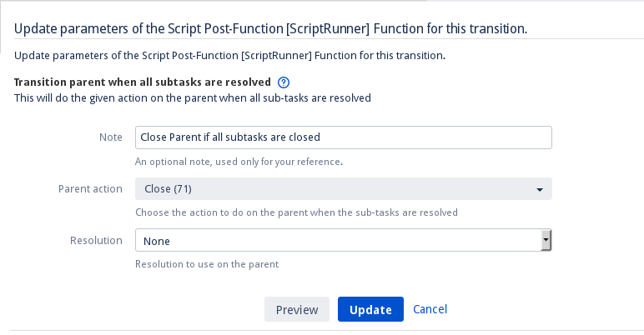
Task: Click the Resolution field label
Action: click(x=96, y=241)
